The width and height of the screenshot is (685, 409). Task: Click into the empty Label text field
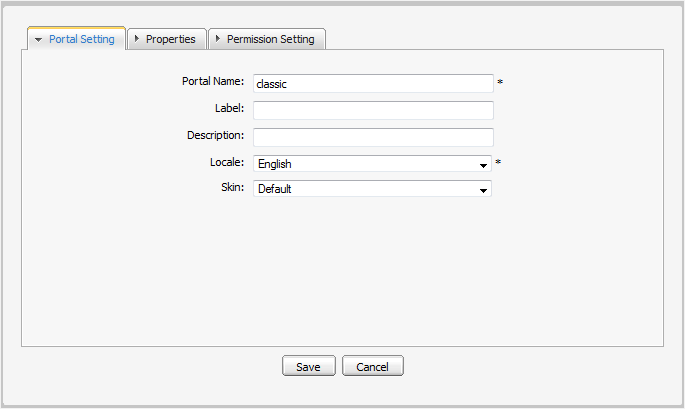(x=372, y=110)
